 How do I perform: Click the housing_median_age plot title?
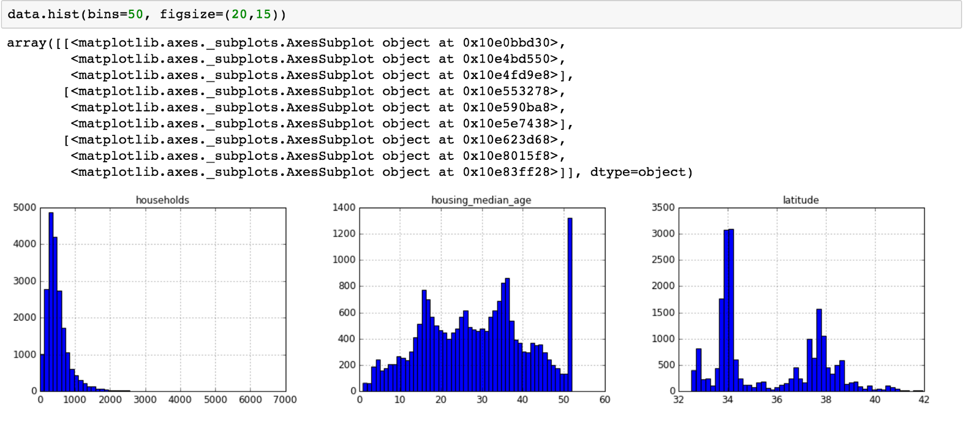tap(481, 200)
